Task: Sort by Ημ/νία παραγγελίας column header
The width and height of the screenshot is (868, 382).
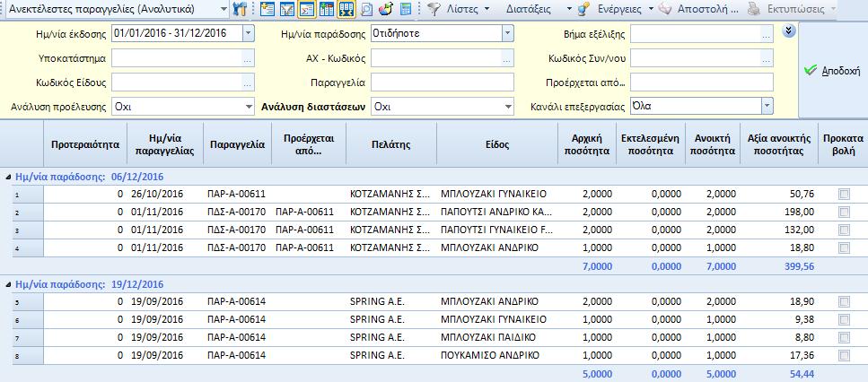Action: click(165, 144)
